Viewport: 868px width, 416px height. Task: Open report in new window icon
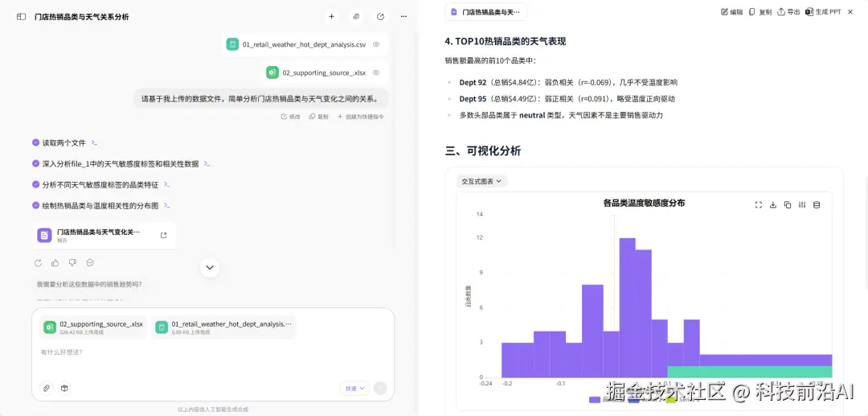[163, 236]
